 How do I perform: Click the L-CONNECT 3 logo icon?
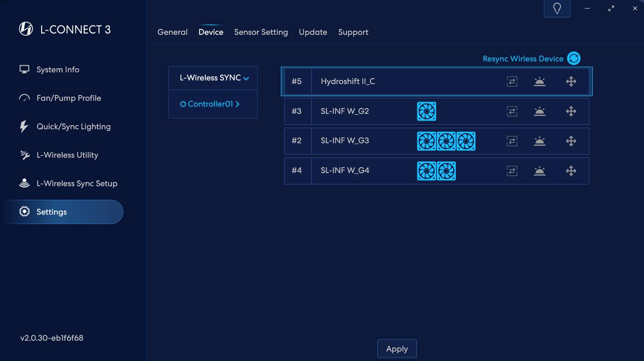[x=26, y=29]
